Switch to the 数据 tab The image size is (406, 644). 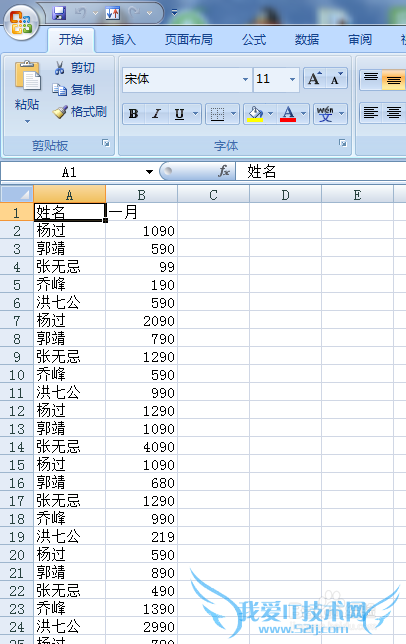[307, 40]
